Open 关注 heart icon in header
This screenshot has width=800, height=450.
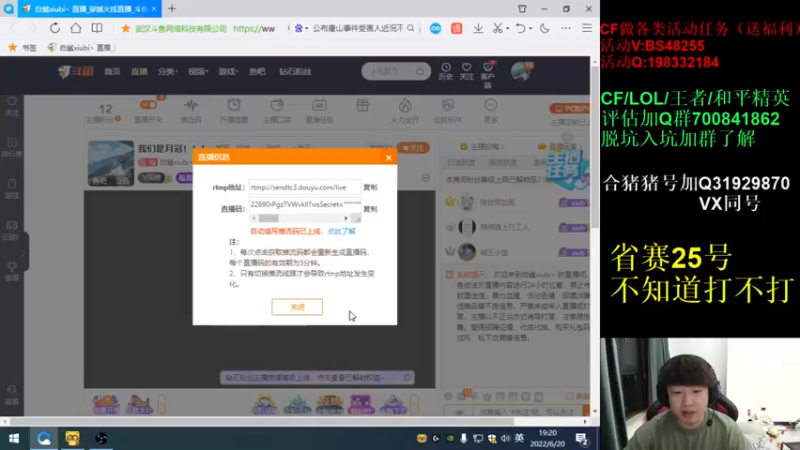click(x=466, y=71)
